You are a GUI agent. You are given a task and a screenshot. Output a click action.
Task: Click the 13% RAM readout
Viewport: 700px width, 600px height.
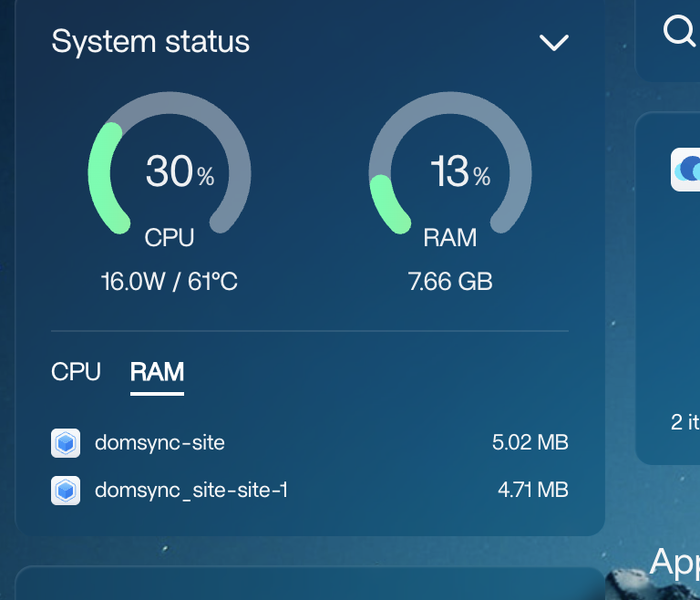(x=460, y=171)
